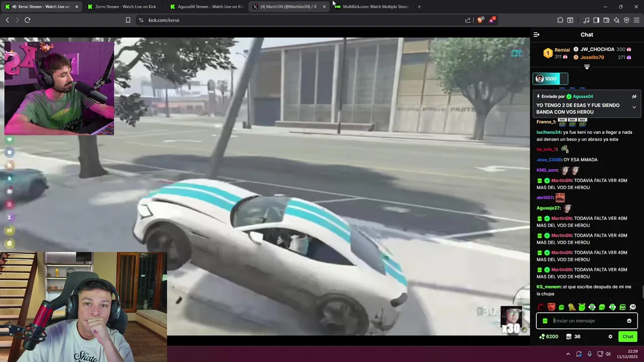
Task: Click the gift subs icon in message box
Action: click(545, 321)
